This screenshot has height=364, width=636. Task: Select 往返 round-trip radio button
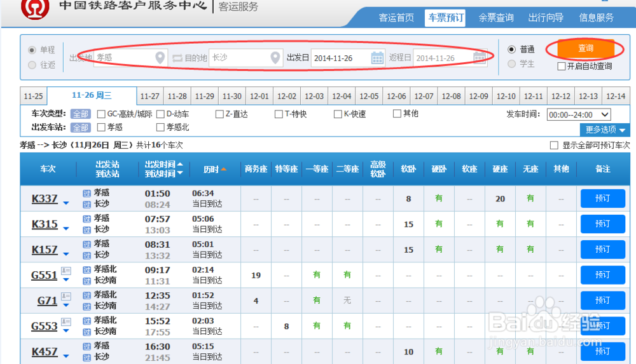(32, 65)
